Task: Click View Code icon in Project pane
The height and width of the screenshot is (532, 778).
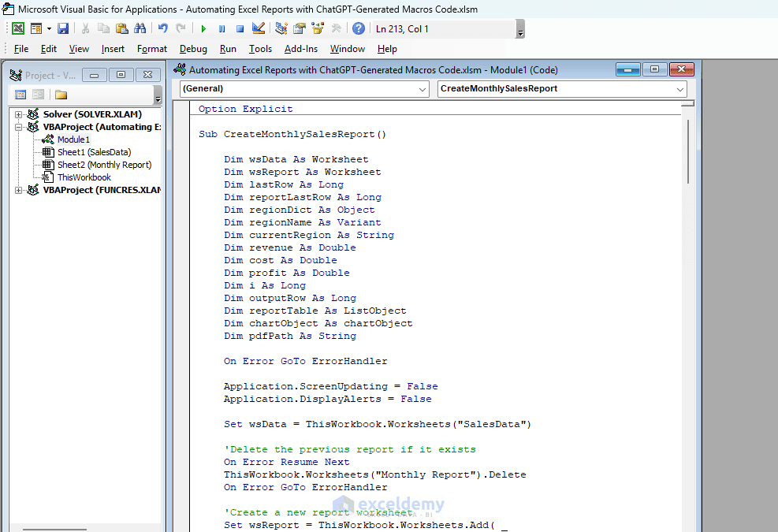Action: [20, 95]
